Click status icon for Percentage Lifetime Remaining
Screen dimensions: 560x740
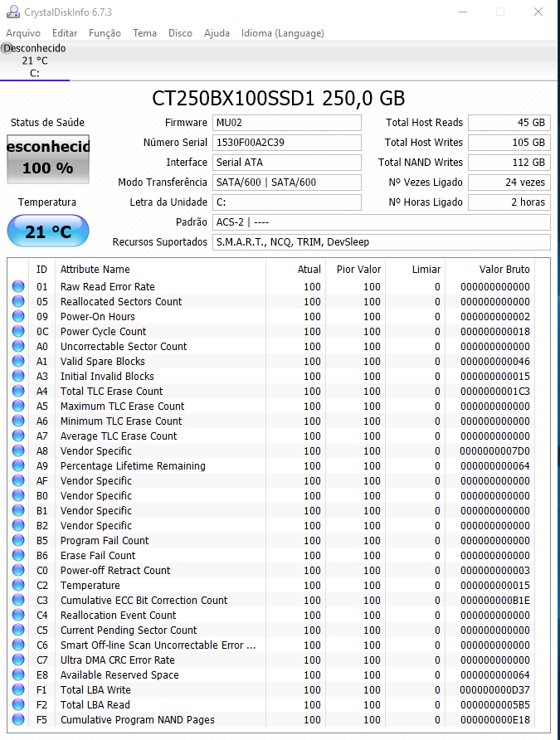18,465
